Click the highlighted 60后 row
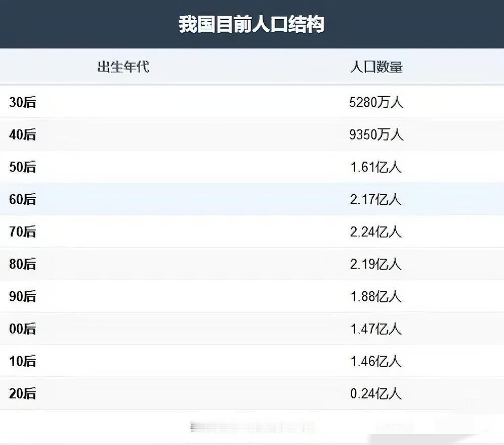The image size is (504, 445). (21, 199)
